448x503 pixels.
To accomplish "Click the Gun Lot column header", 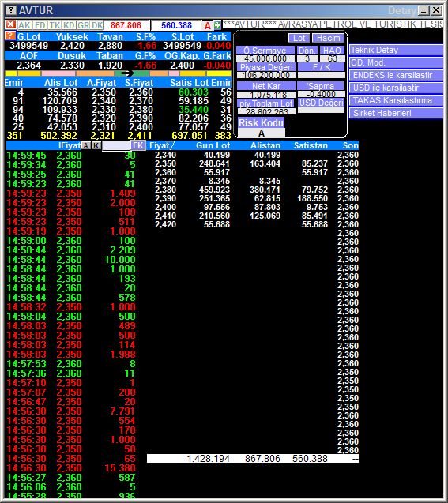I will click(x=213, y=145).
